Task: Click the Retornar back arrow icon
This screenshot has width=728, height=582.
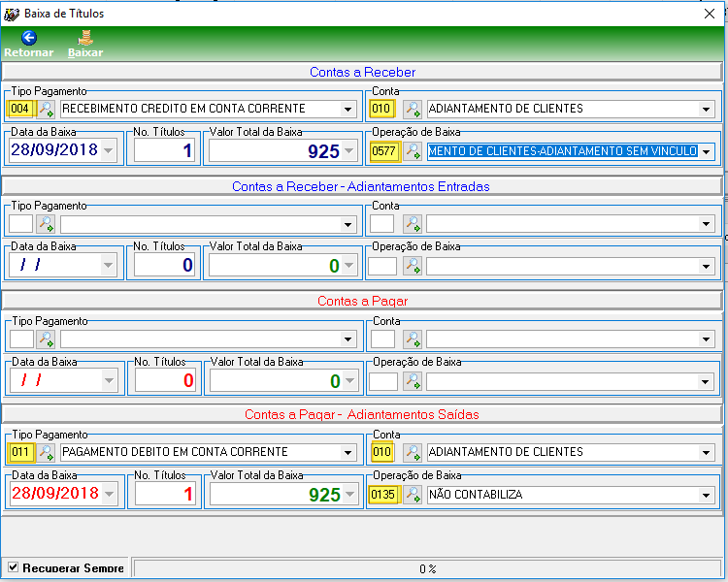Action: pos(29,38)
